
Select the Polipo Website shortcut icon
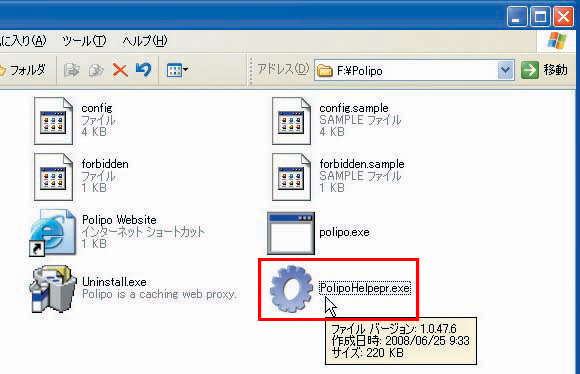(x=53, y=233)
